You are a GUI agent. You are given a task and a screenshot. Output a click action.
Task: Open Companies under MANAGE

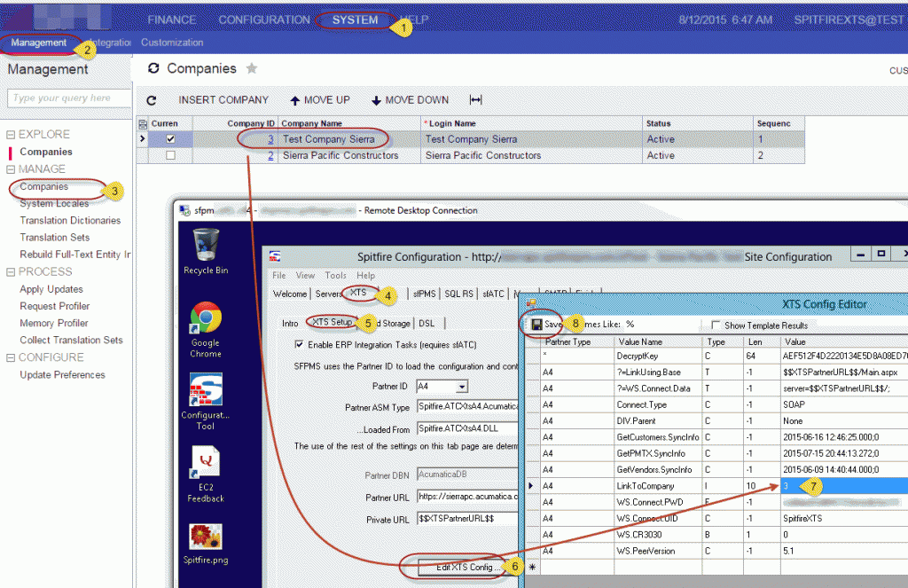(44, 186)
